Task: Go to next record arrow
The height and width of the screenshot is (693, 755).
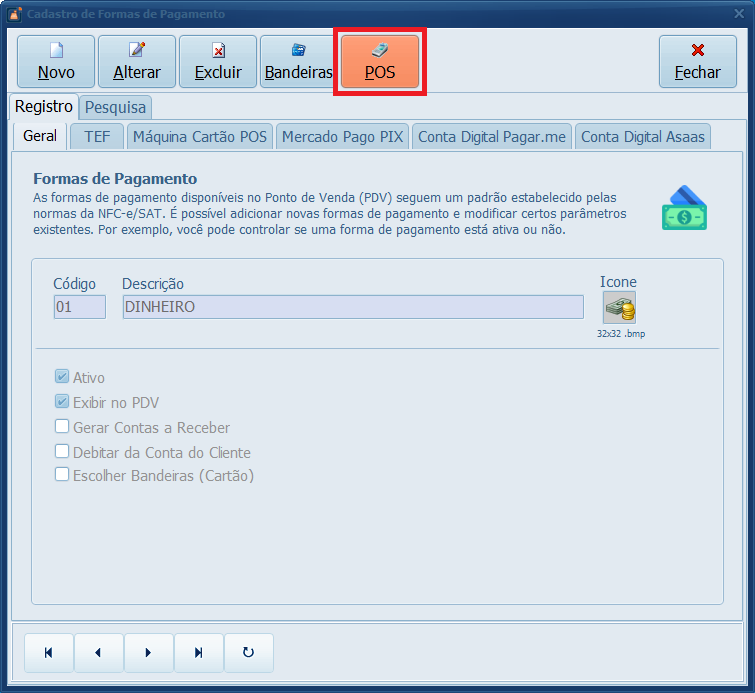Action: point(149,653)
